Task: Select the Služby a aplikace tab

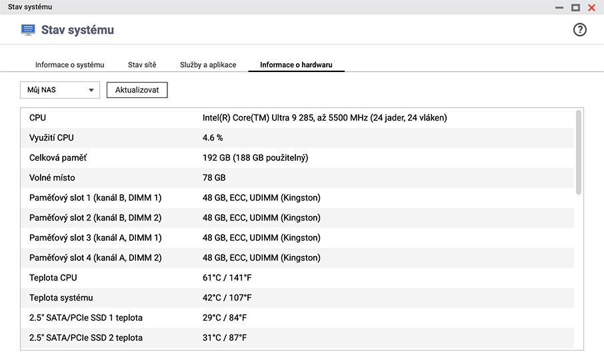Action: pyautogui.click(x=208, y=65)
